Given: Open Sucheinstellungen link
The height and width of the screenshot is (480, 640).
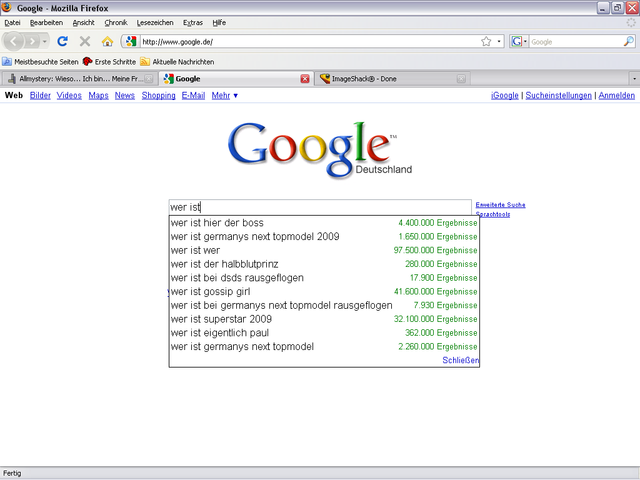Looking at the screenshot, I should point(558,96).
